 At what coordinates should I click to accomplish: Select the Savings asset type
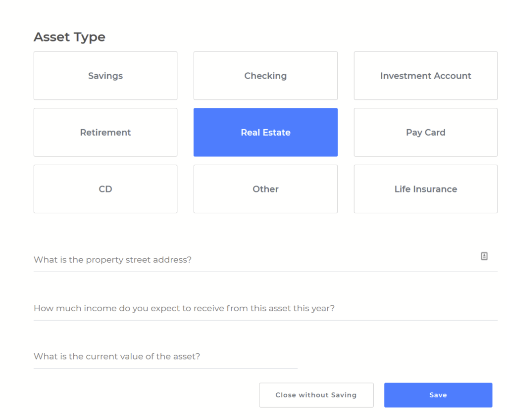pyautogui.click(x=105, y=76)
